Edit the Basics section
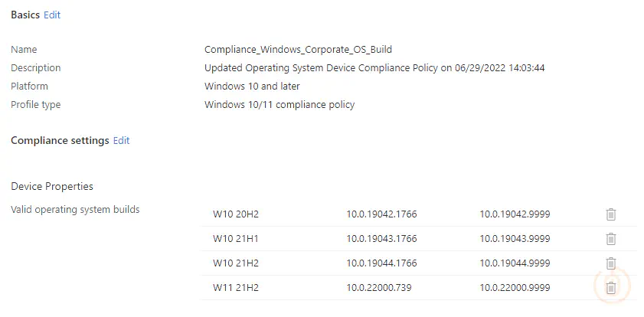 click(52, 15)
